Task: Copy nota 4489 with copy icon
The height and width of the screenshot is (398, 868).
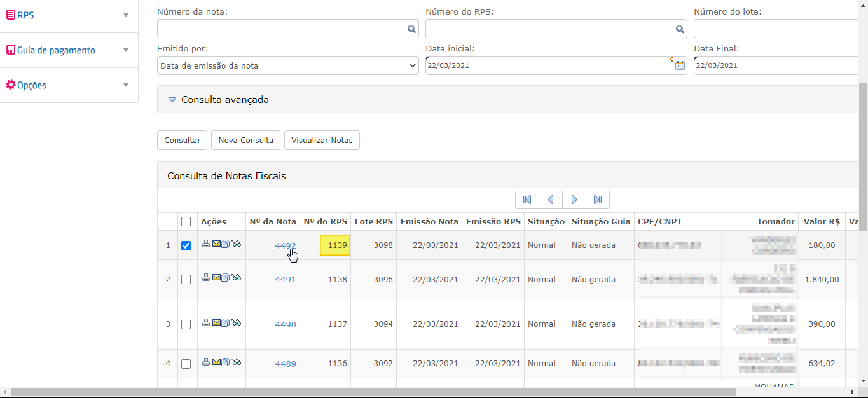Action: coord(225,362)
